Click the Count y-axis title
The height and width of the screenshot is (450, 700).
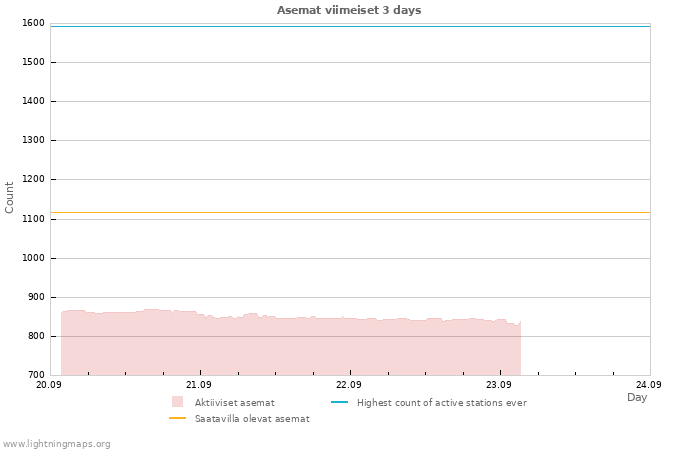tap(9, 197)
